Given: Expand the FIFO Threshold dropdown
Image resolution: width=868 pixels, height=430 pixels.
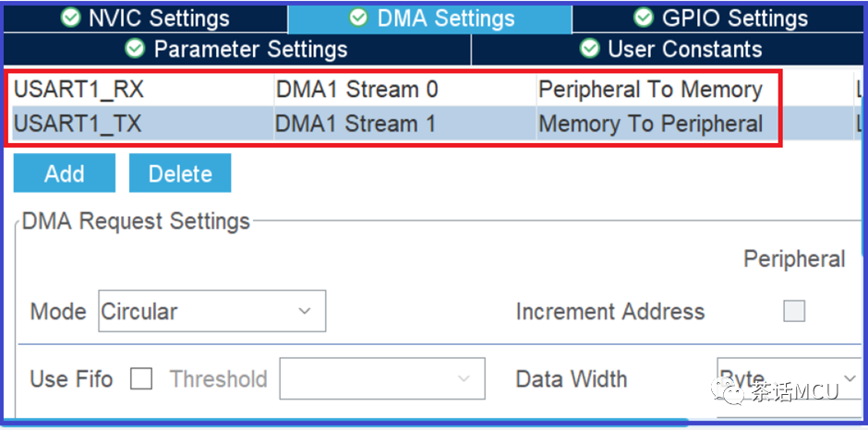Looking at the screenshot, I should (382, 378).
